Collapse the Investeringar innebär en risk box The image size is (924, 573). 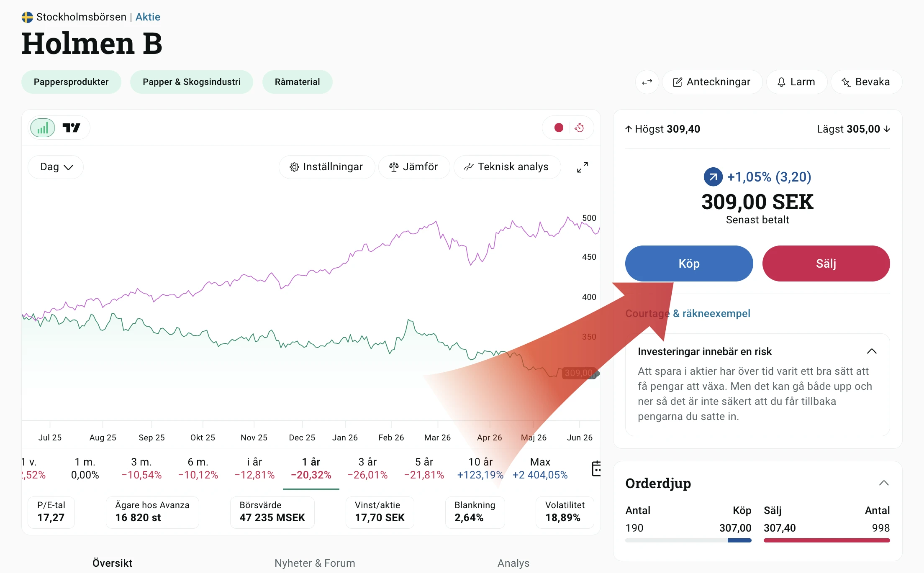pos(872,351)
